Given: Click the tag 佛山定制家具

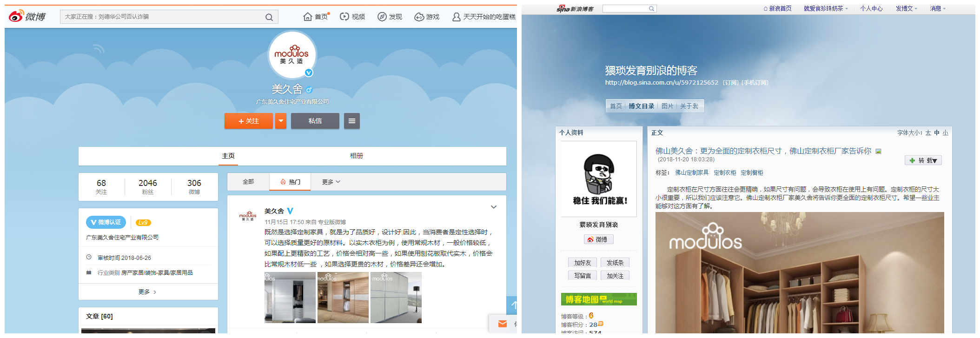Looking at the screenshot, I should point(692,172).
